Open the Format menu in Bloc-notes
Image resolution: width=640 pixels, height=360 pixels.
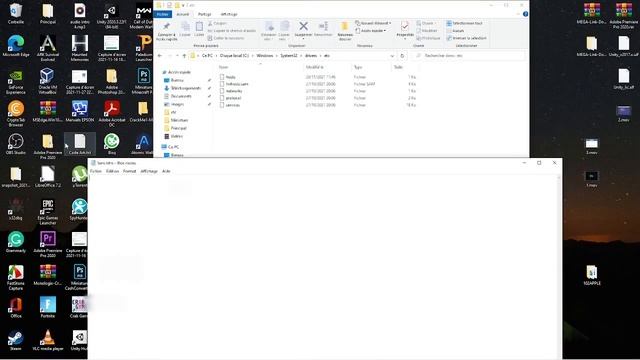(129, 171)
